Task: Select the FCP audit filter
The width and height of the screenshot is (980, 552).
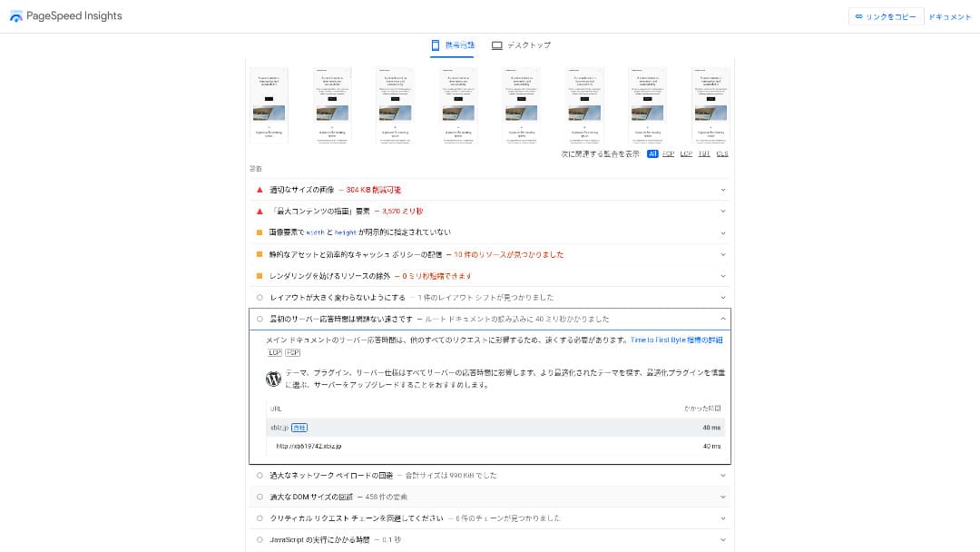Action: pyautogui.click(x=668, y=154)
